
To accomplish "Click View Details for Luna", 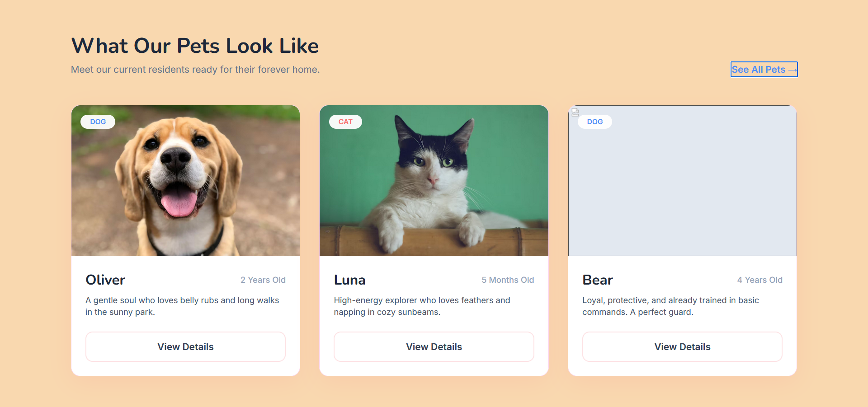I will click(x=434, y=346).
